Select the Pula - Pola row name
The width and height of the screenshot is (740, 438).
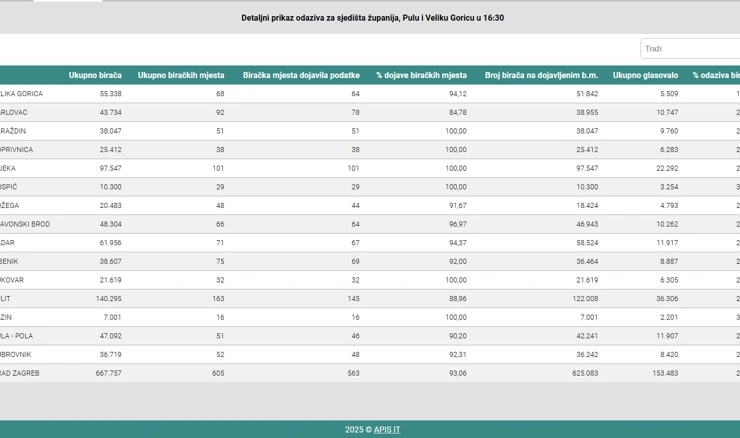[x=16, y=336]
